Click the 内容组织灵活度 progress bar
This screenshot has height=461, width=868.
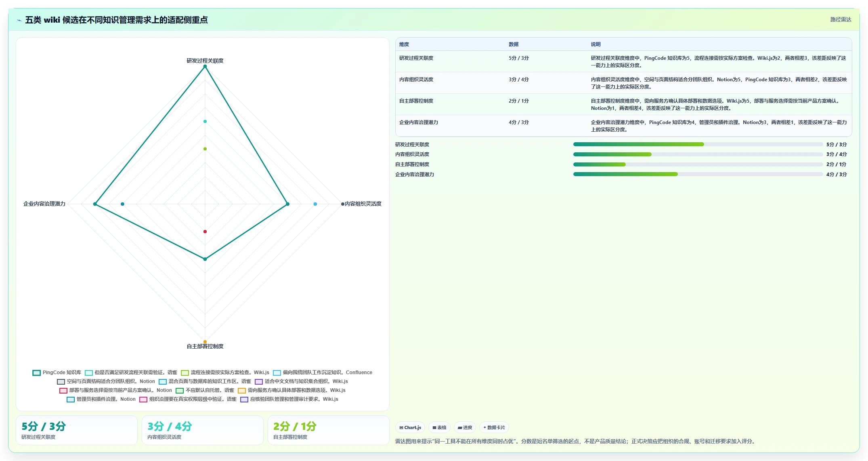(x=698, y=154)
